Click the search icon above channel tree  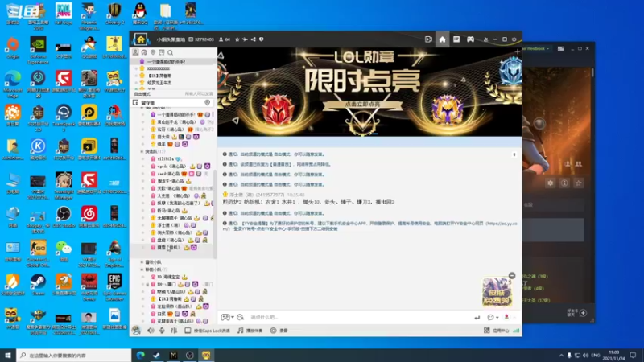[x=170, y=52]
